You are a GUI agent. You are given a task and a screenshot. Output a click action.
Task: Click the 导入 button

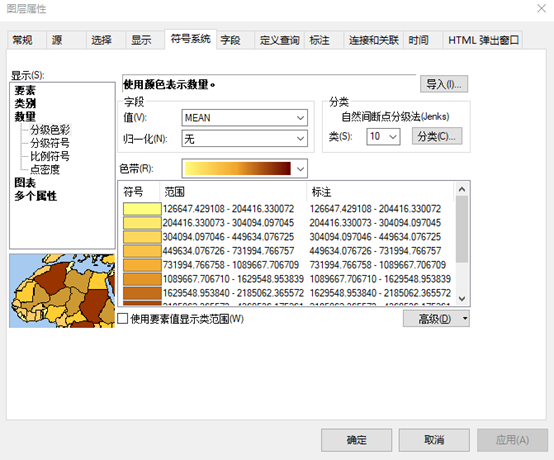click(444, 84)
